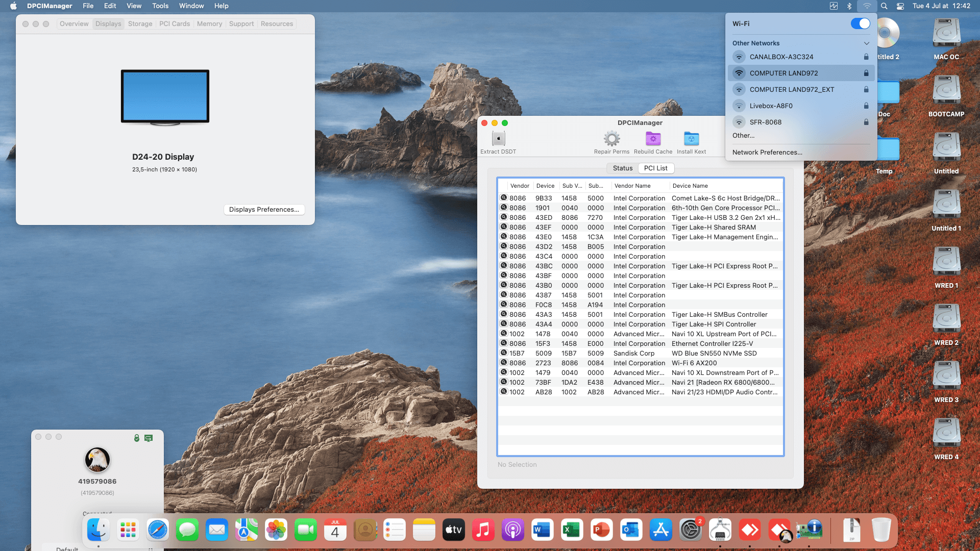Open the App Store from the Dock
Image resolution: width=980 pixels, height=551 pixels.
(x=660, y=531)
